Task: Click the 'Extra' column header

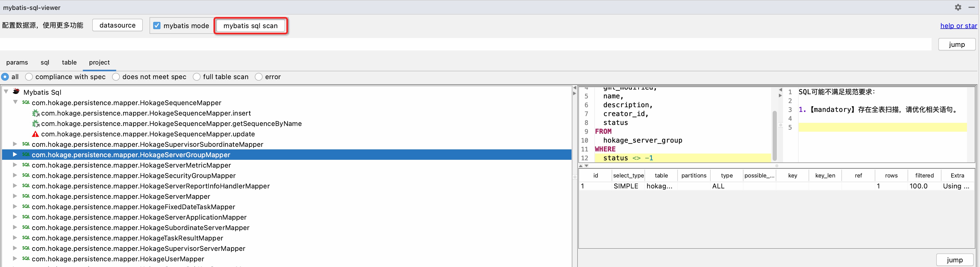Action: point(957,175)
